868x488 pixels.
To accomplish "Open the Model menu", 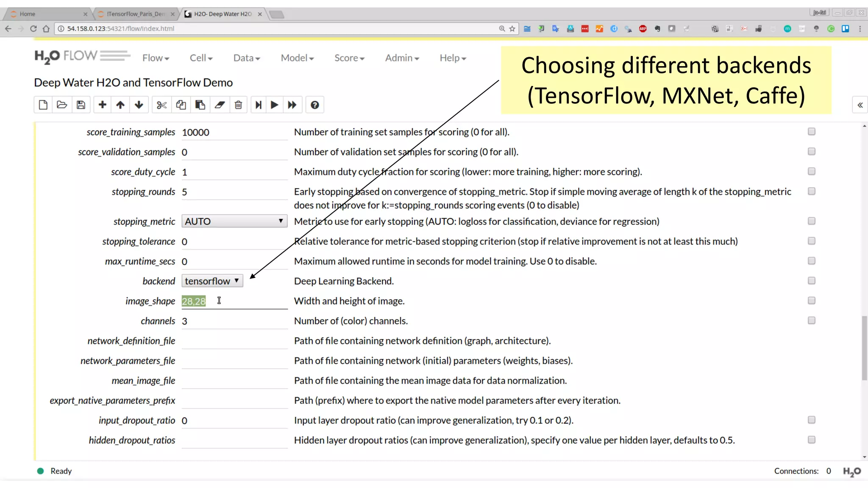I will coord(297,58).
